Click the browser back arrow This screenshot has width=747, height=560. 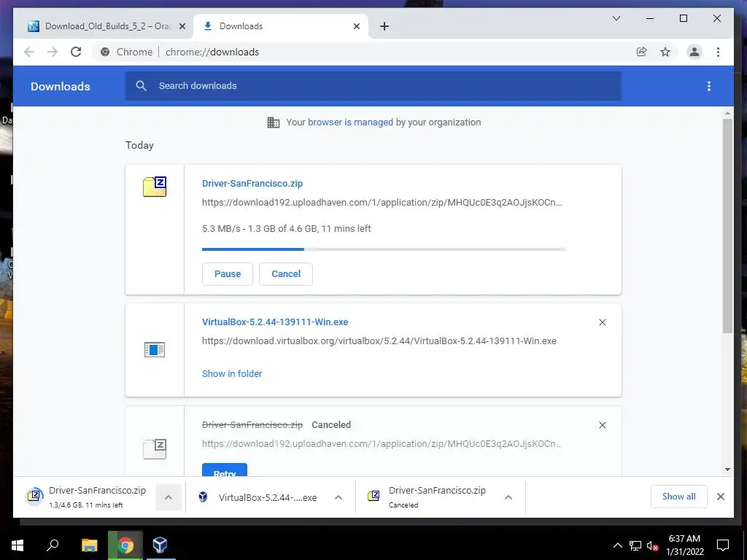click(x=29, y=52)
